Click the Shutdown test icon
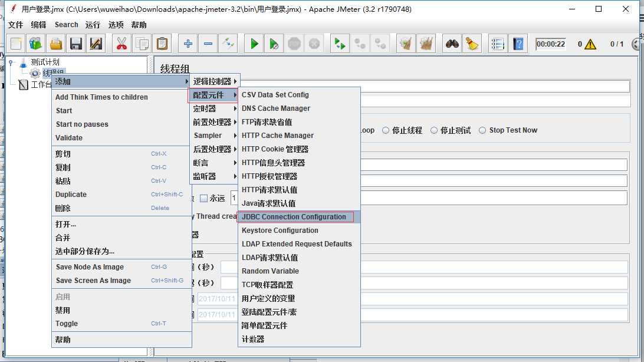This screenshot has height=362, width=644. tap(314, 44)
